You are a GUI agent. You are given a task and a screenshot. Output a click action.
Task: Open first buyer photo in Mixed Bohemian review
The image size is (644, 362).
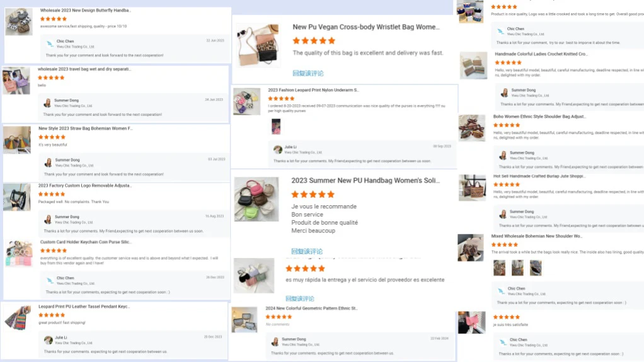[500, 268]
